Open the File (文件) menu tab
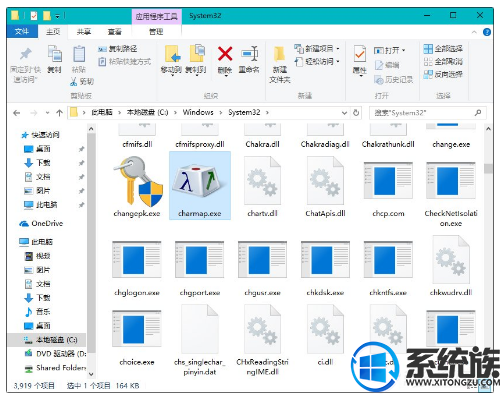This screenshot has height=395, width=500. tap(22, 32)
